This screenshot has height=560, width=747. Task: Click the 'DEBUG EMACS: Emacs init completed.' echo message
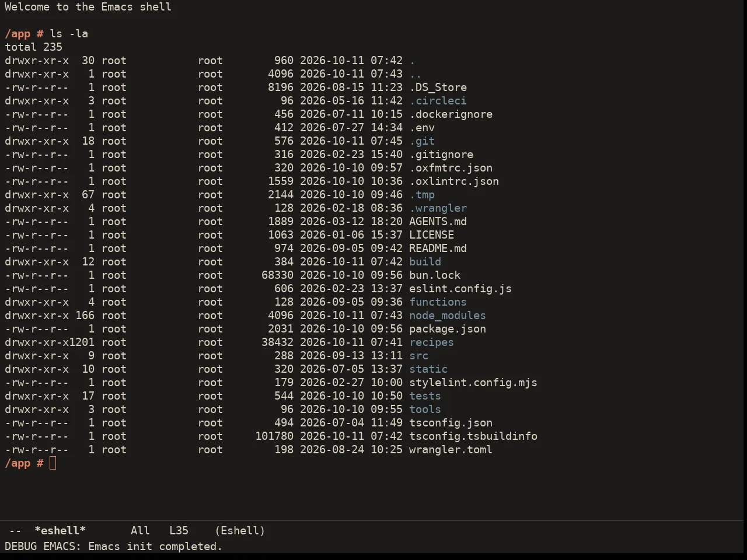[114, 547]
